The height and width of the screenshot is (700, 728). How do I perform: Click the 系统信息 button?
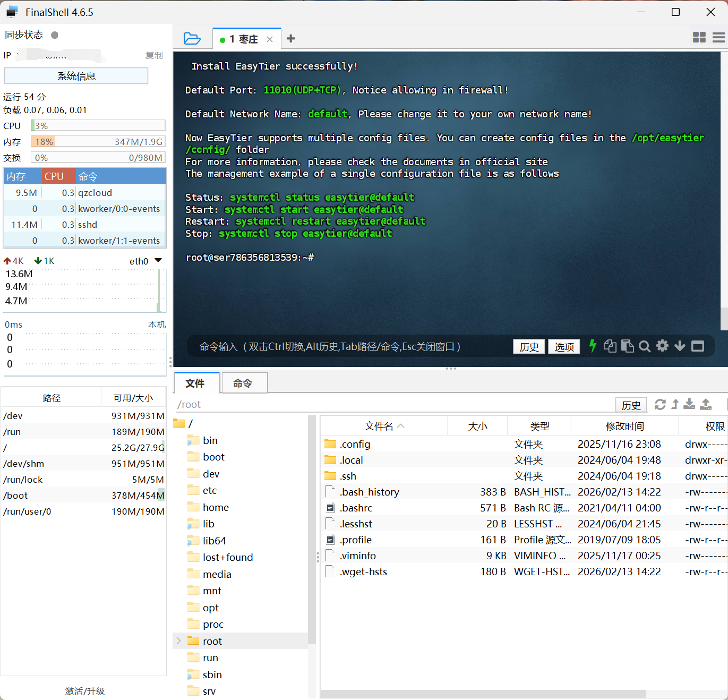click(x=76, y=76)
